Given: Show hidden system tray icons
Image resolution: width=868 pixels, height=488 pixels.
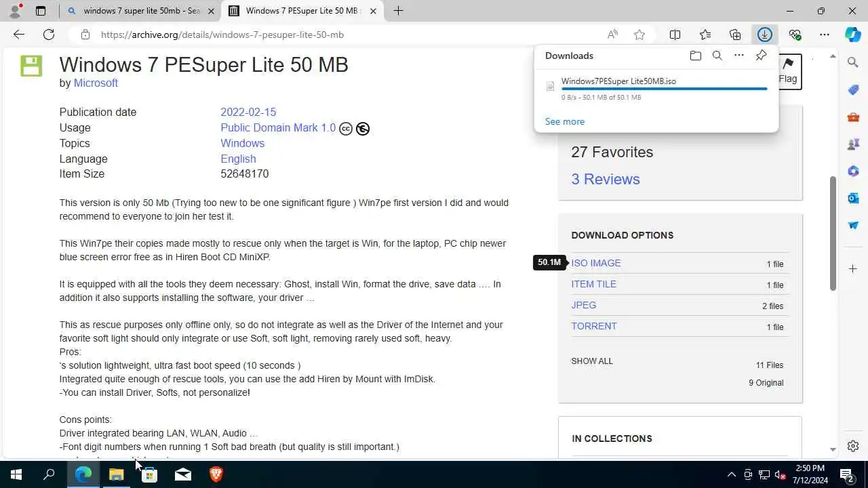Looking at the screenshot, I should tap(731, 474).
